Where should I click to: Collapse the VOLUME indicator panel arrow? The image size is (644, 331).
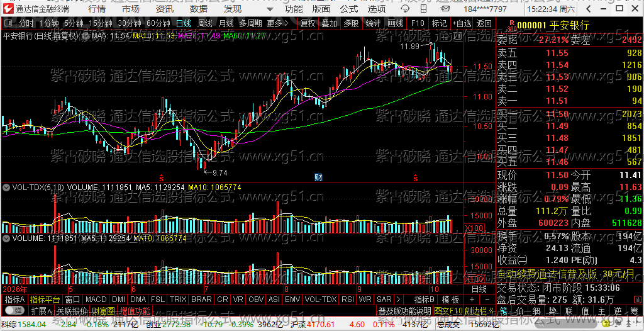coord(6,238)
